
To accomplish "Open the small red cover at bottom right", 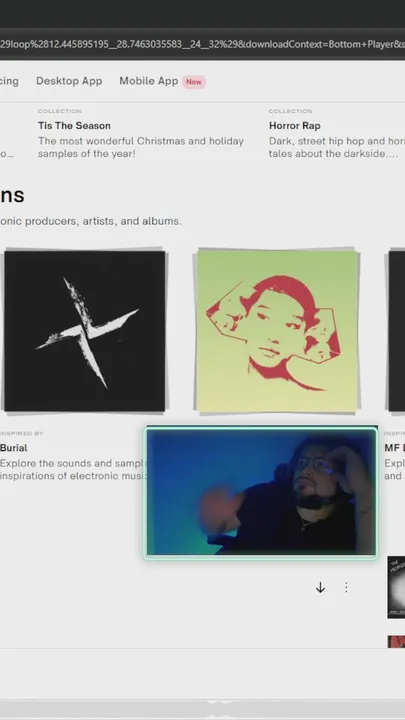I will (396, 641).
